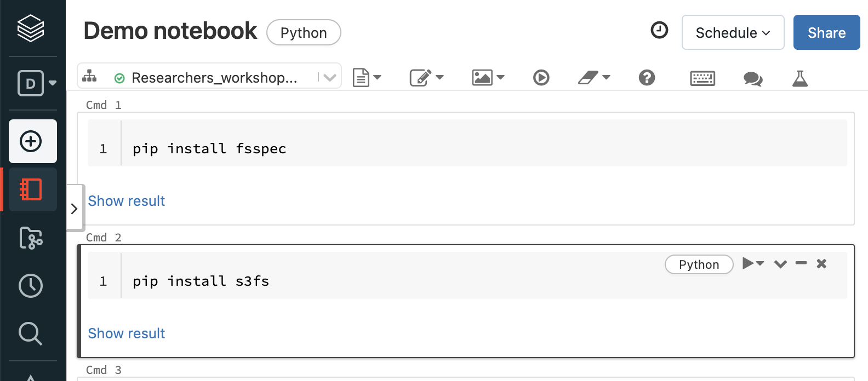Open the Experiments flask icon
Image resolution: width=868 pixels, height=381 pixels.
coord(800,78)
